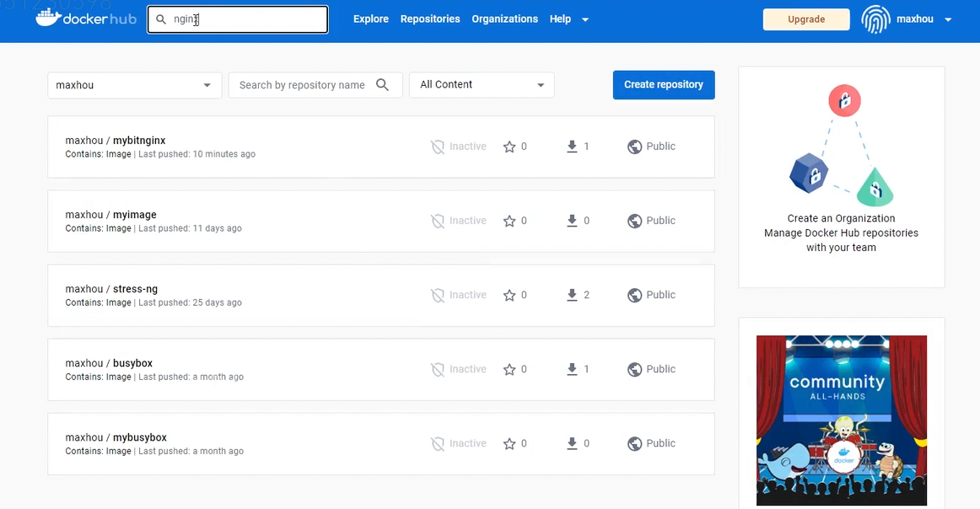Click the download icon on busybox row

tap(572, 370)
